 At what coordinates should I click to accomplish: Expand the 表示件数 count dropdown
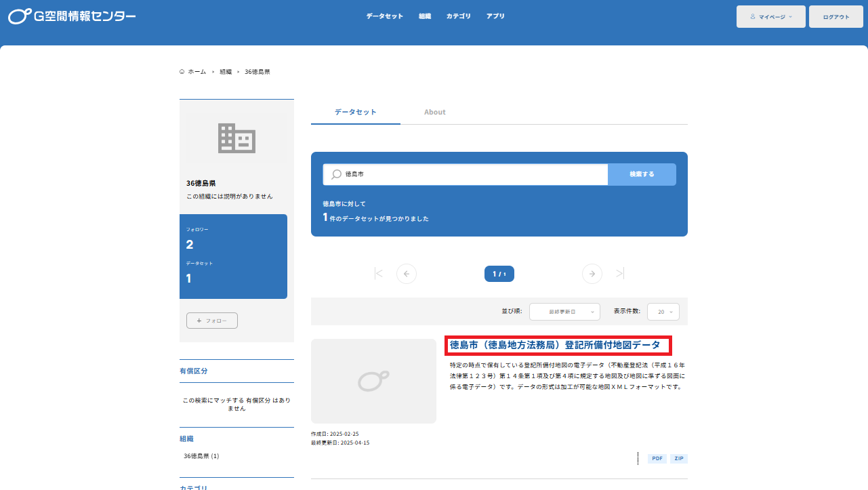coord(663,312)
